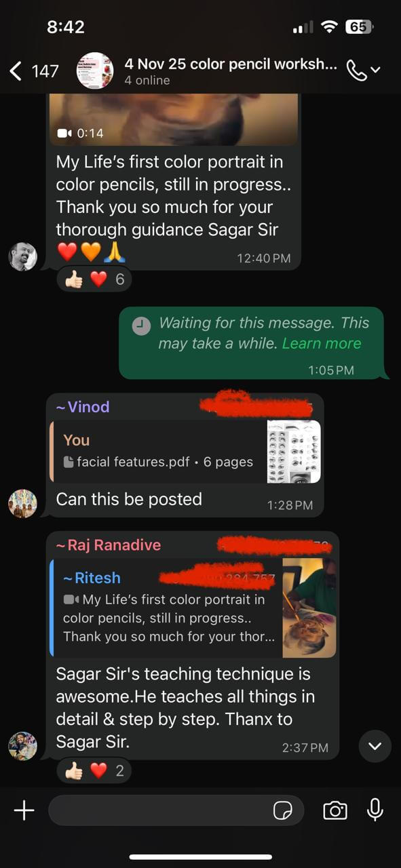
Task: Open the plus attachment menu
Action: (24, 810)
